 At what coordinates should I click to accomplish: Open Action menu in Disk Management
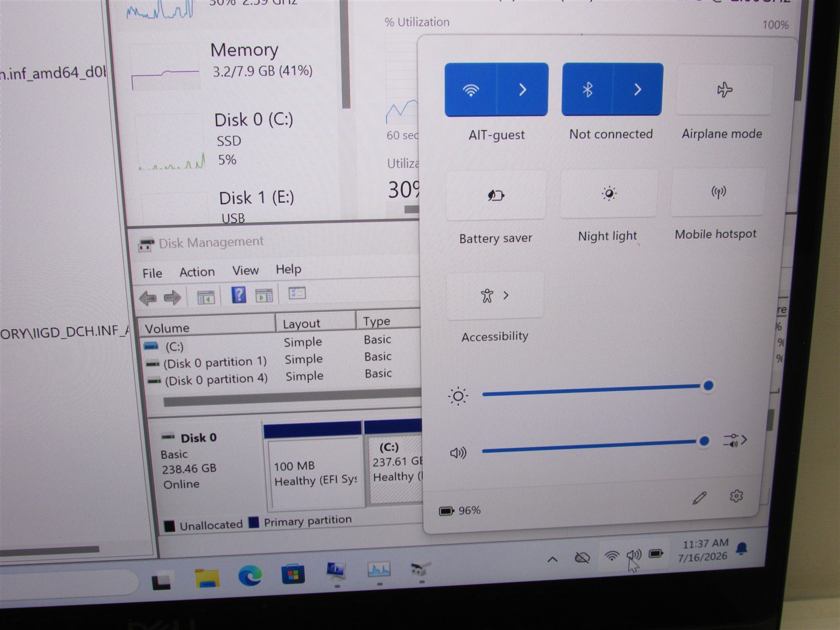point(197,272)
